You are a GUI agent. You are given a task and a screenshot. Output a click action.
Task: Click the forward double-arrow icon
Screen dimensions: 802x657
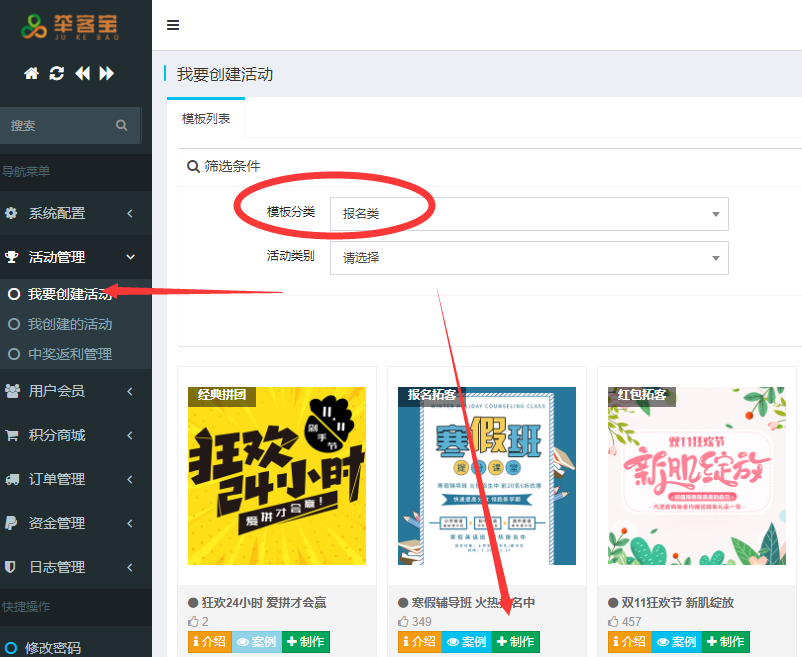tap(106, 74)
